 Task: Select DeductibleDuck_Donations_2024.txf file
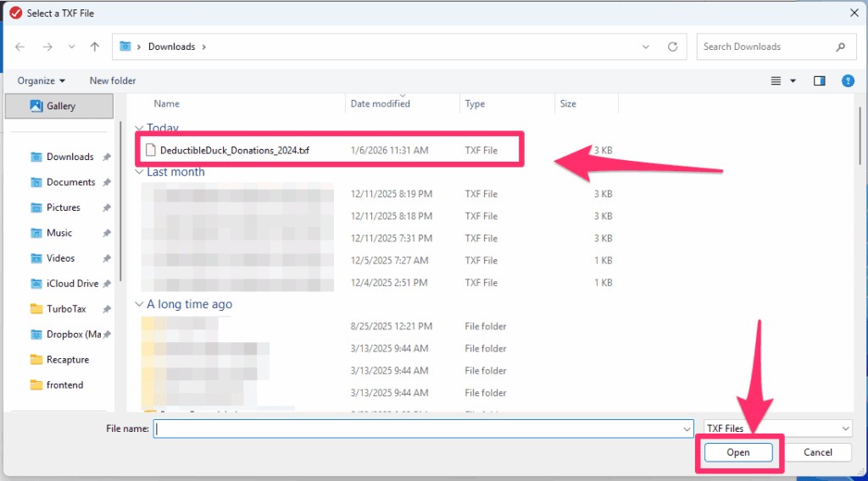234,150
